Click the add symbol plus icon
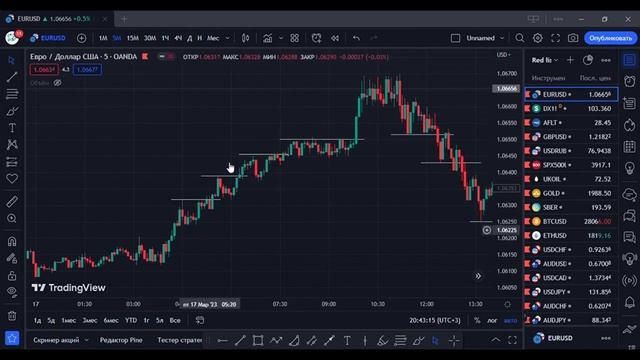The height and width of the screenshot is (360, 640). coord(82,38)
